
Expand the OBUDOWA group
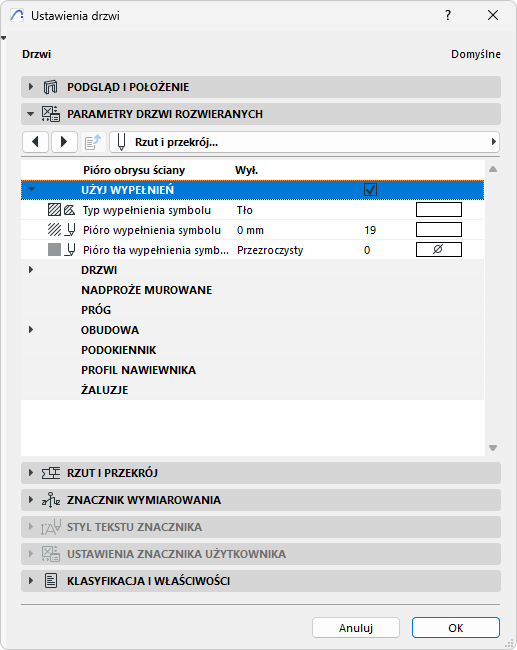coord(31,330)
